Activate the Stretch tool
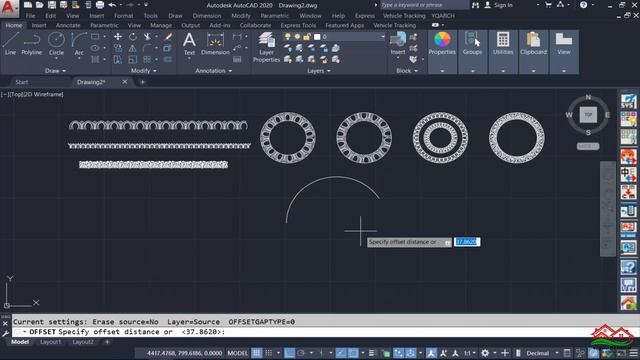640x360 pixels. [x=118, y=60]
